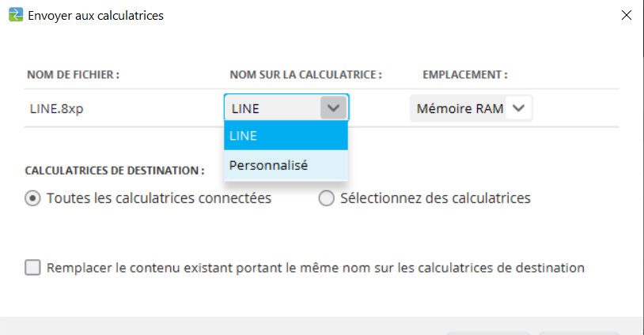The width and height of the screenshot is (644, 335).
Task: Click the Remplacer le contenu existant label text
Action: point(316,268)
